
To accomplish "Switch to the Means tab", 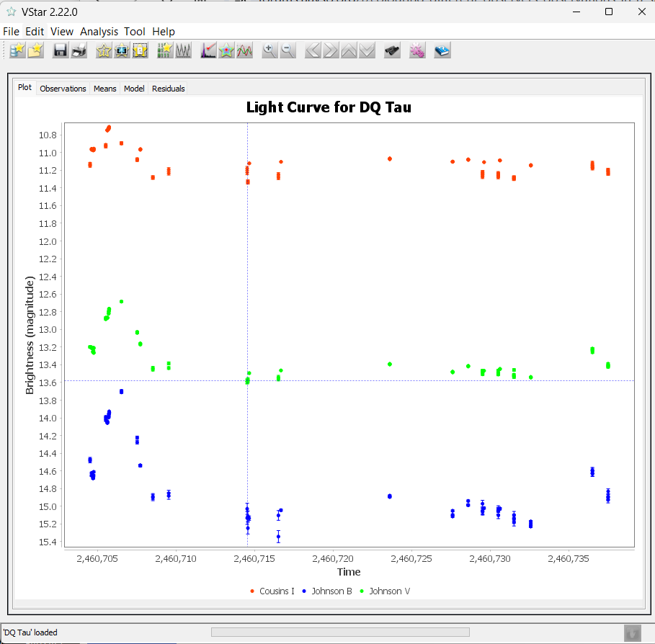I will point(105,89).
